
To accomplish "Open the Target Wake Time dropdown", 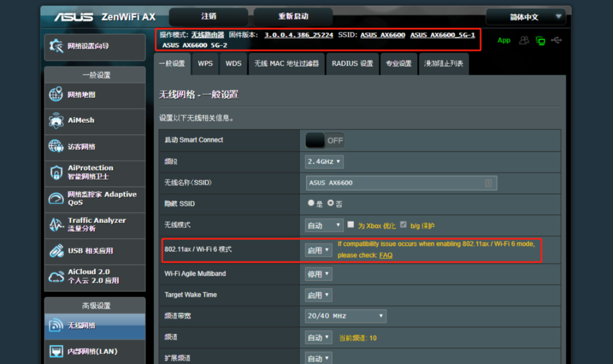I will [x=318, y=295].
